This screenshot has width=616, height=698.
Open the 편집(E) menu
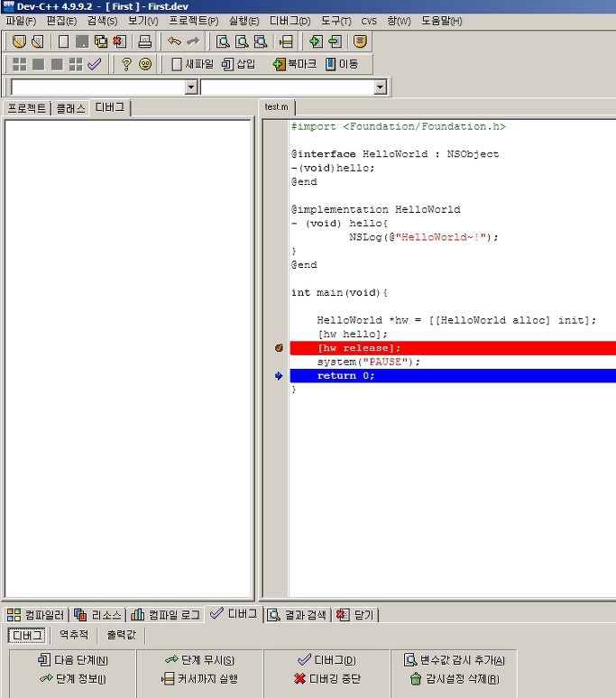(61, 21)
